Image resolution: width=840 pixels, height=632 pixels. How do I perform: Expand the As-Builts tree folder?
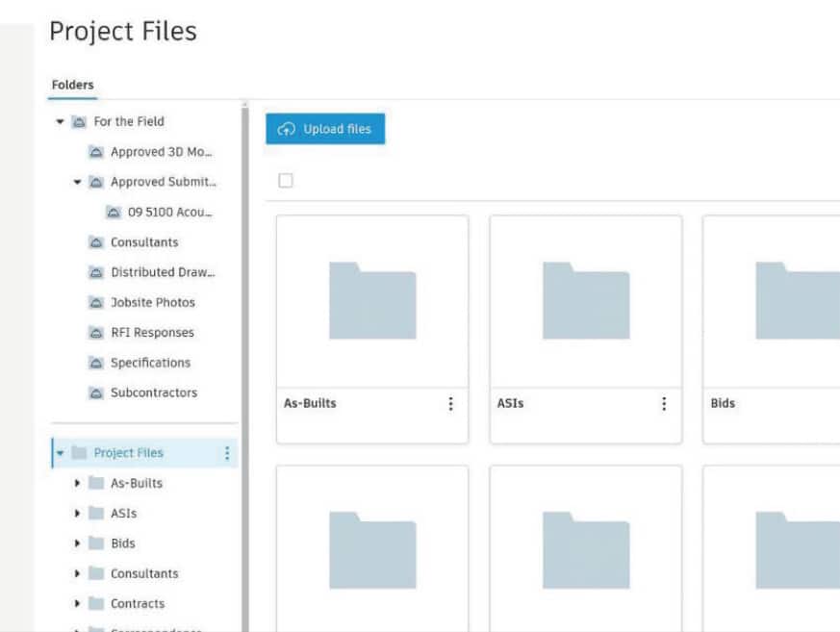pyautogui.click(x=78, y=483)
